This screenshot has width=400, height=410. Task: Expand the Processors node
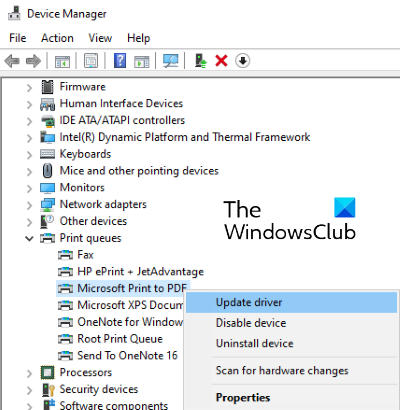[x=29, y=373]
